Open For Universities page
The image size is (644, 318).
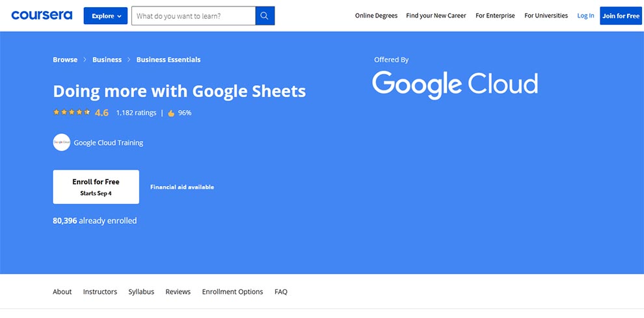(x=546, y=16)
